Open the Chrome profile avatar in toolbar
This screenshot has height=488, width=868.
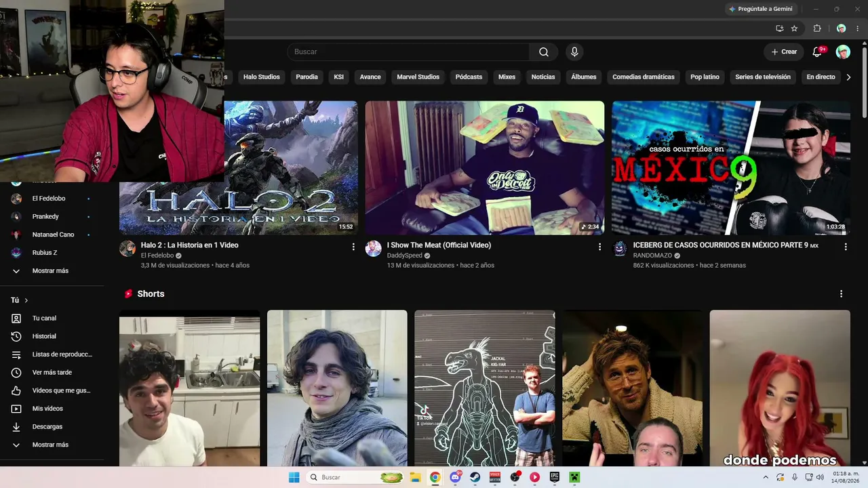pos(841,28)
